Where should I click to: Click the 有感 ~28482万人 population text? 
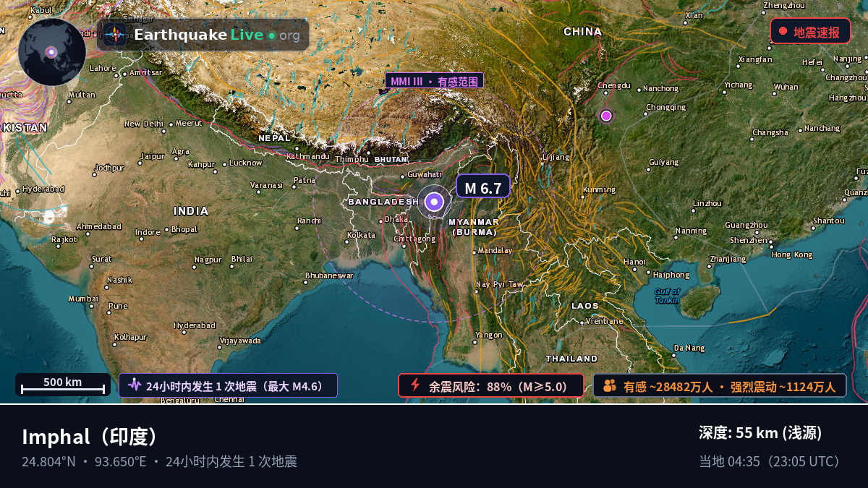click(x=668, y=387)
